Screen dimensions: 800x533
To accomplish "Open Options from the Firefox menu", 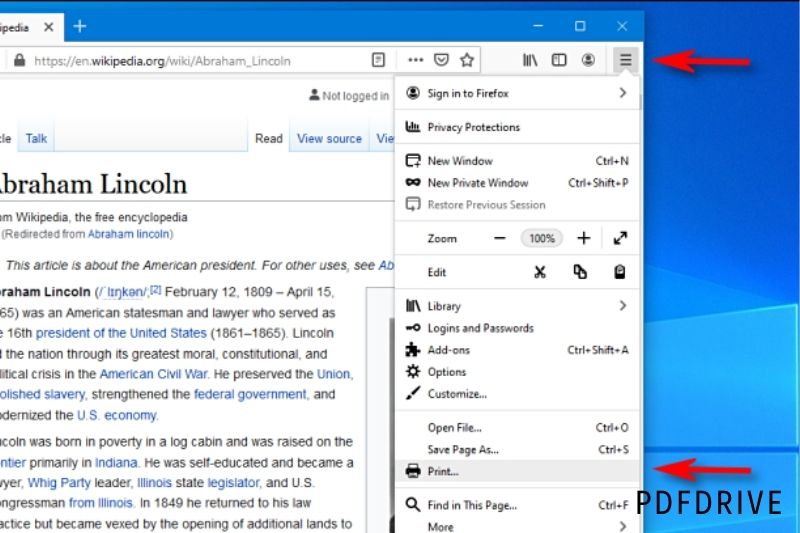I will [x=517, y=372].
